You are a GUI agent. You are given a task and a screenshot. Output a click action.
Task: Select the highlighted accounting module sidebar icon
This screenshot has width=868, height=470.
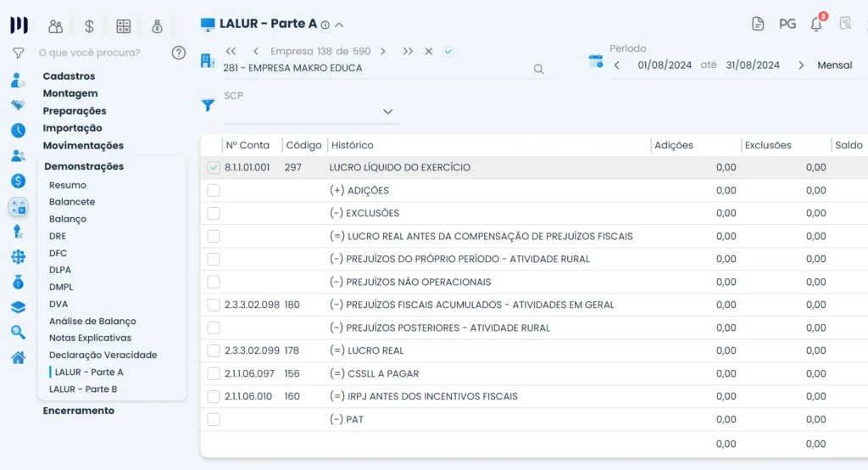coord(19,207)
